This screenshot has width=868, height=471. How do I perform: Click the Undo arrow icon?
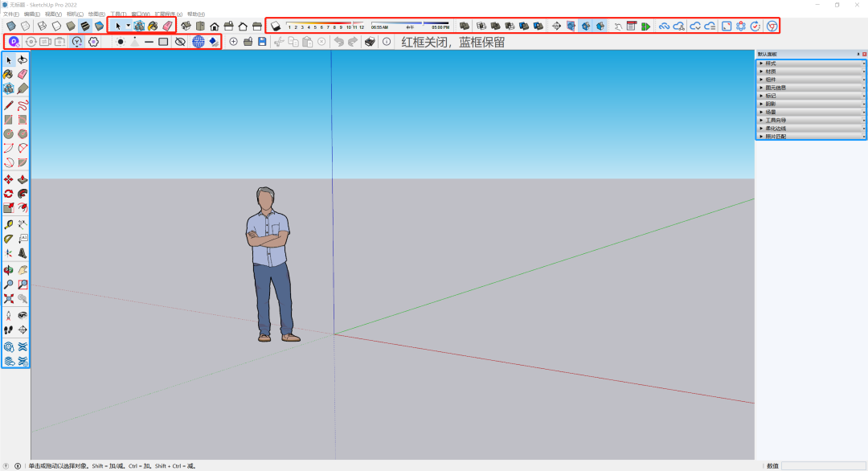[339, 42]
